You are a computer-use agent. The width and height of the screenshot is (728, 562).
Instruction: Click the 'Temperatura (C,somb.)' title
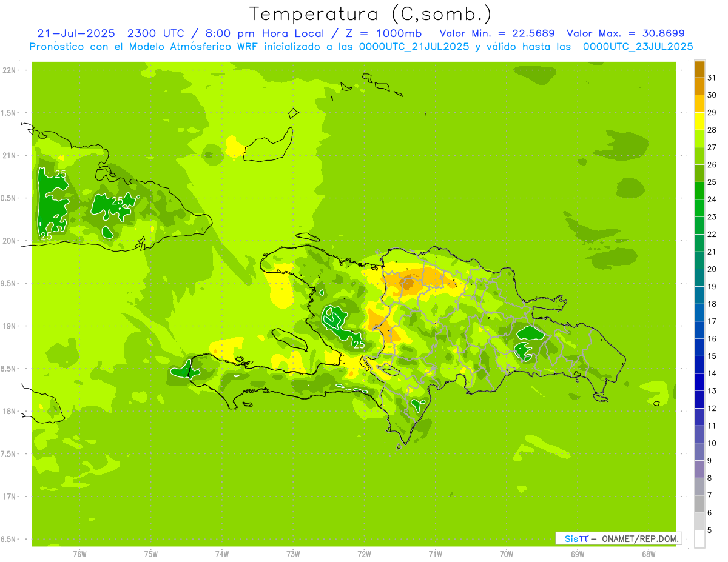pos(370,13)
